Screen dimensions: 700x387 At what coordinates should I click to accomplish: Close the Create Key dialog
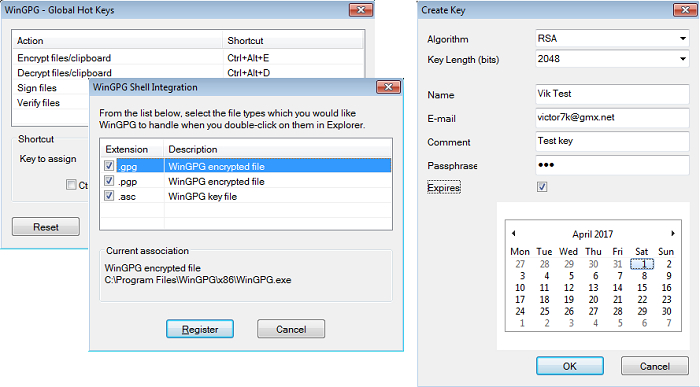[x=685, y=10]
